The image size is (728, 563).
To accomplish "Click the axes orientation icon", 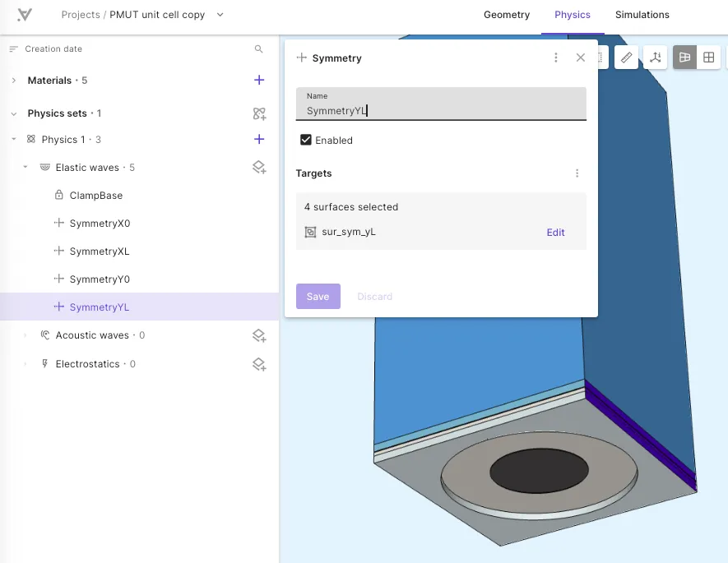I will pyautogui.click(x=655, y=58).
